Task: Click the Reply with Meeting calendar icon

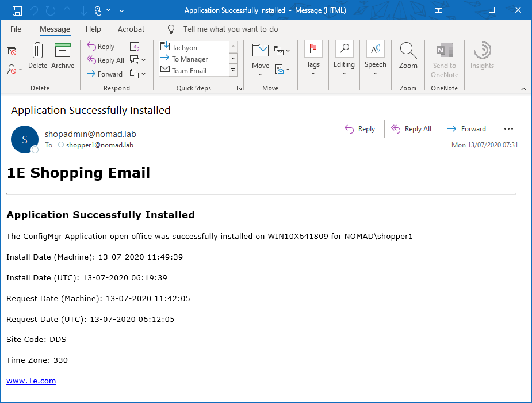Action: click(x=135, y=47)
